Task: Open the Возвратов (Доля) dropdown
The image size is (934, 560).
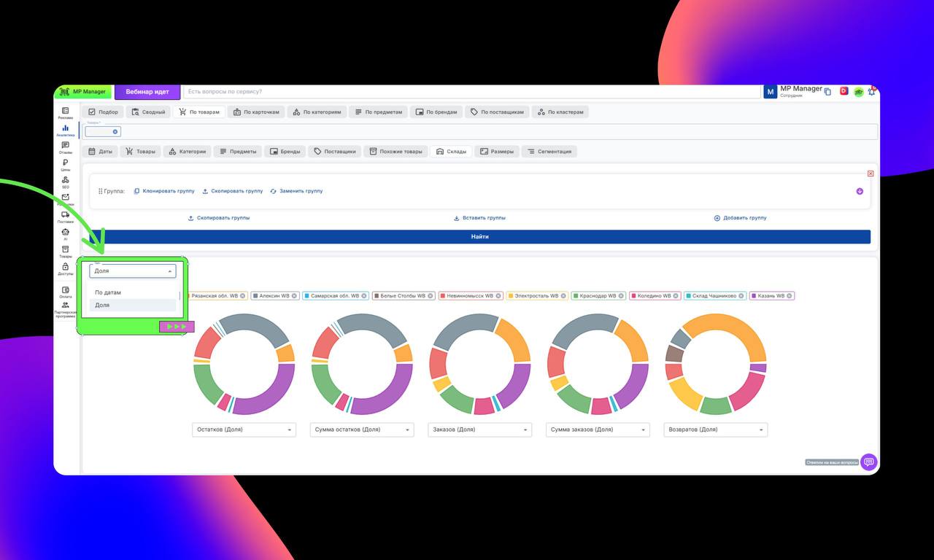Action: pyautogui.click(x=715, y=429)
